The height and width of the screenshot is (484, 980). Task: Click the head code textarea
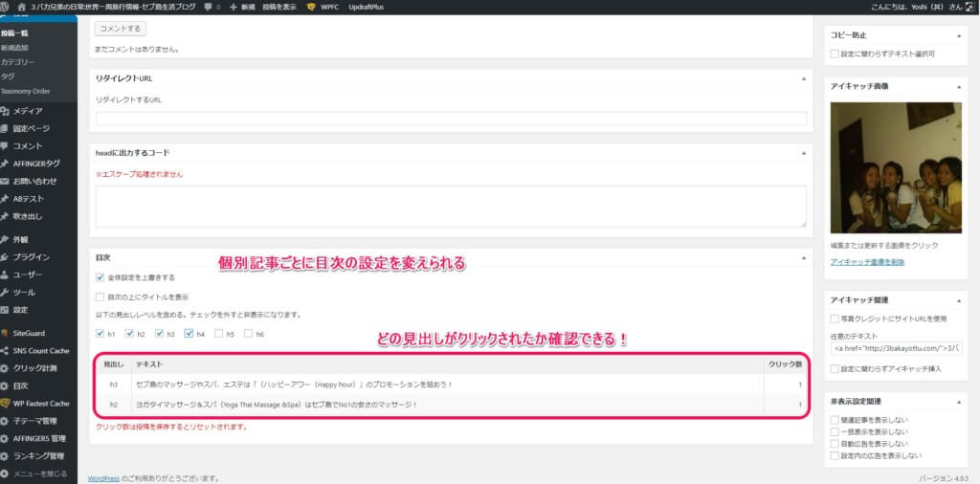(x=451, y=207)
